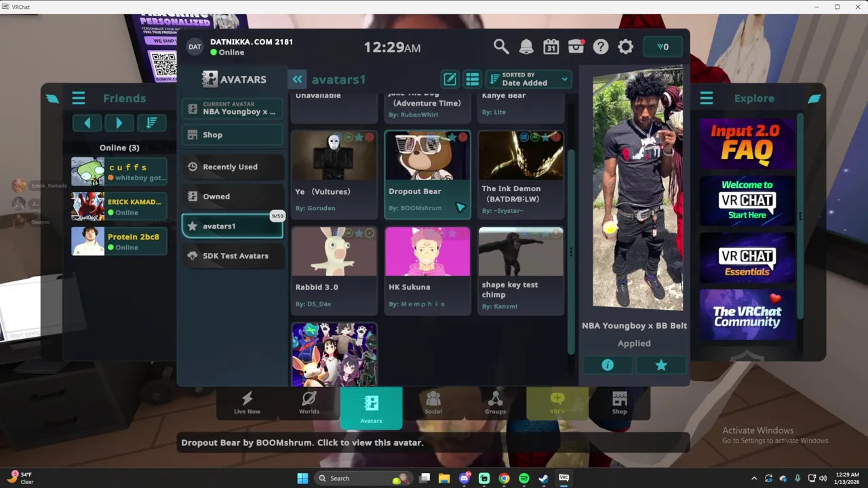Switch to the Worlds tab

309,403
